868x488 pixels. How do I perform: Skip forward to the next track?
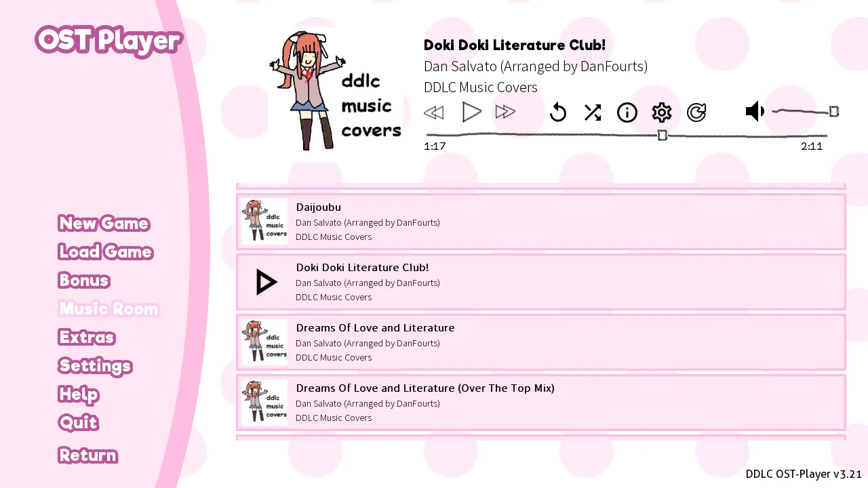click(x=506, y=113)
